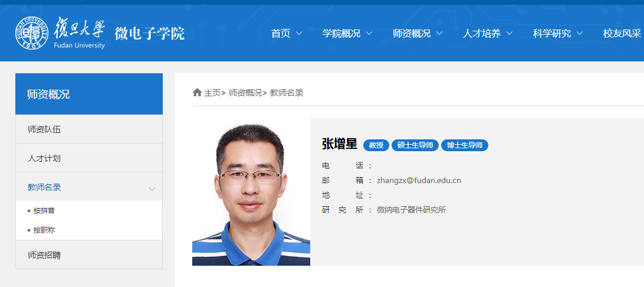
Task: Open 学院概况 navigation menu
Action: coord(341,33)
